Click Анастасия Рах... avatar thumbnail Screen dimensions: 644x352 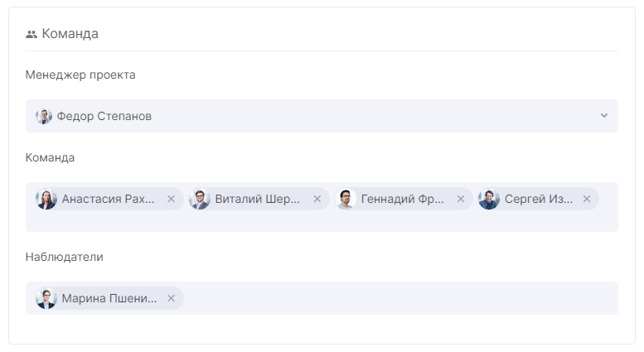[46, 199]
